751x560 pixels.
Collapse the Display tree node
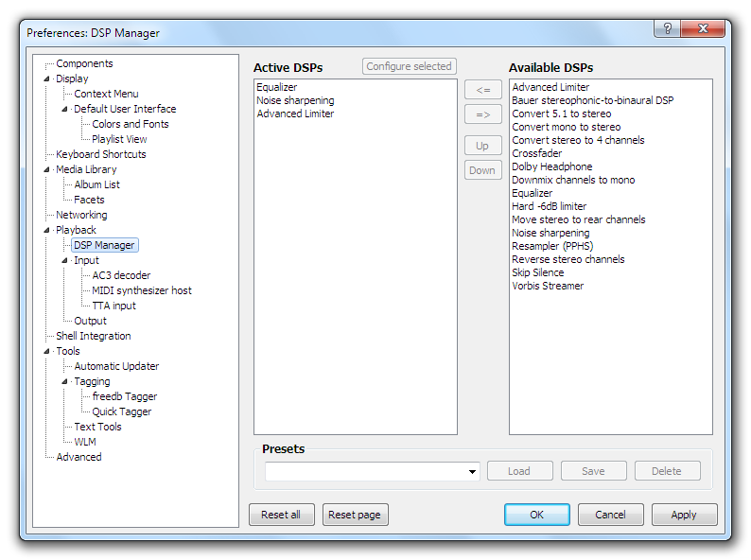(47, 79)
